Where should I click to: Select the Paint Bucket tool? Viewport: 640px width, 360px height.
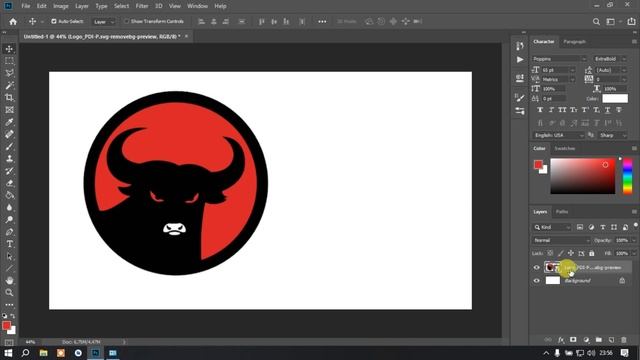pos(9,195)
